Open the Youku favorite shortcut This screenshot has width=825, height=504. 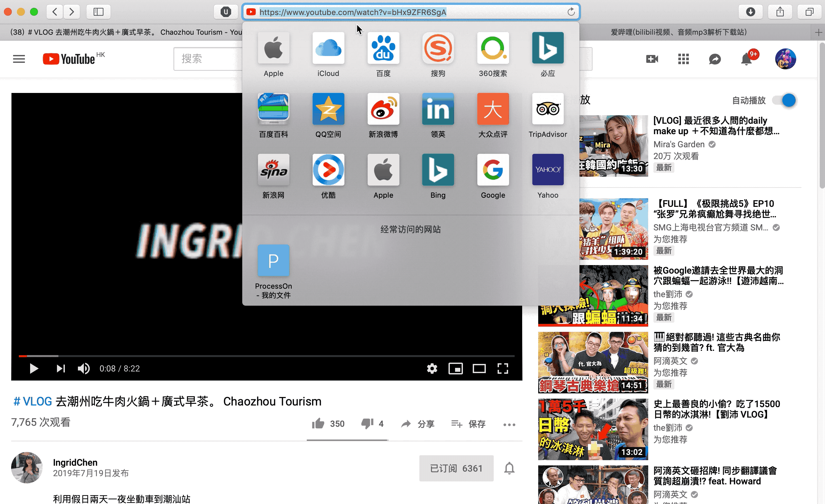[328, 170]
